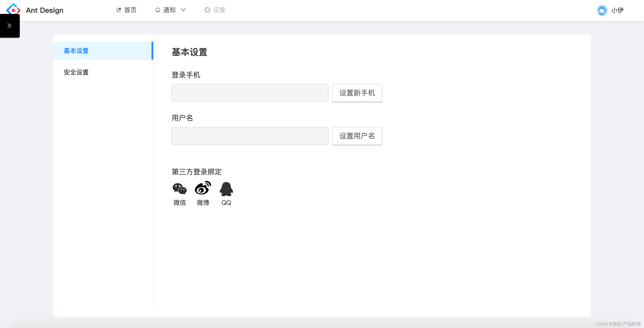
Task: Click the Ant Design title text
Action: (45, 10)
